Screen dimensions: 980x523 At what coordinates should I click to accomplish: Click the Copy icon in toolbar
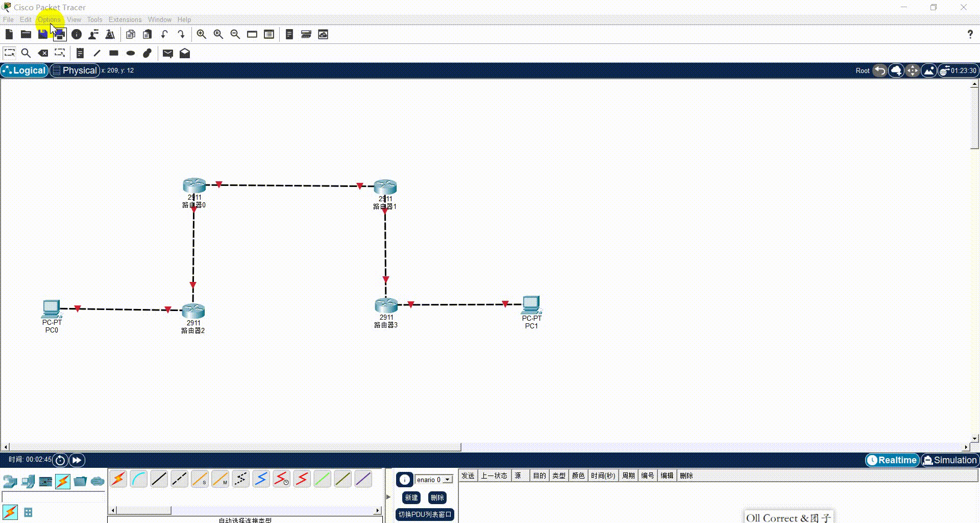(131, 34)
